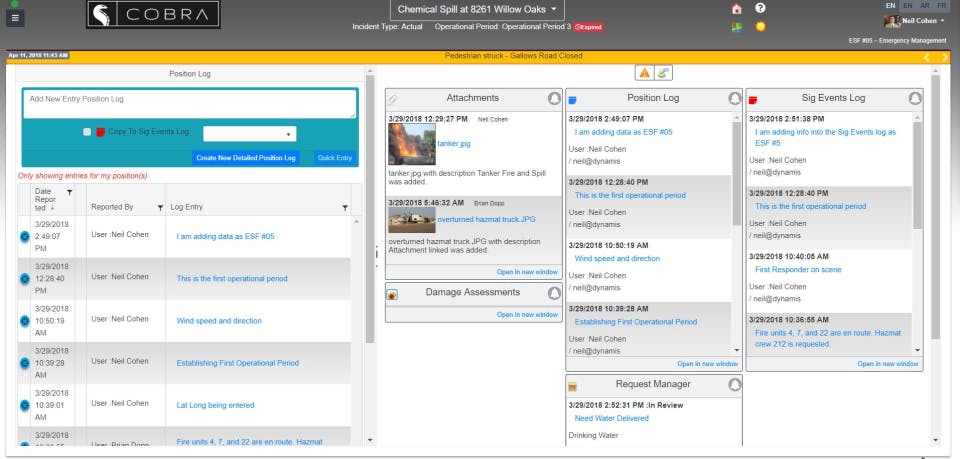Click the bell icon on Request Manager panel
The width and height of the screenshot is (960, 459).
click(735, 384)
